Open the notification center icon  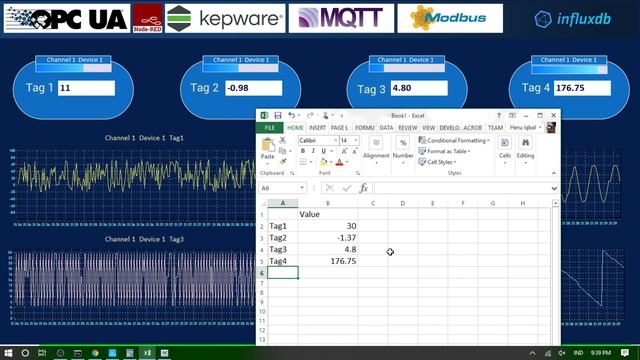click(x=624, y=353)
